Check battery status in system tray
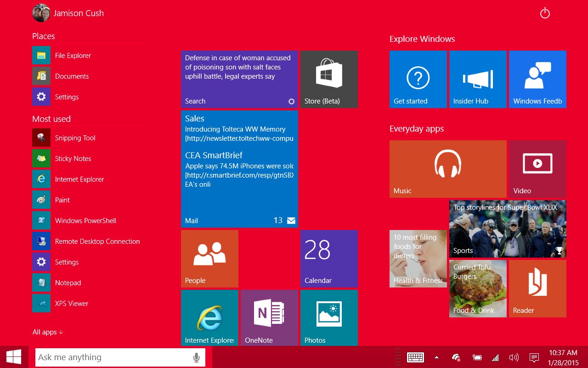Image resolution: width=588 pixels, height=368 pixels. click(477, 357)
